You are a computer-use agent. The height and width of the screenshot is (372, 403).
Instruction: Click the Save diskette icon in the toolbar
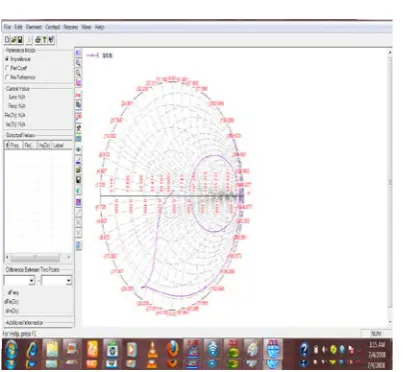[20, 40]
